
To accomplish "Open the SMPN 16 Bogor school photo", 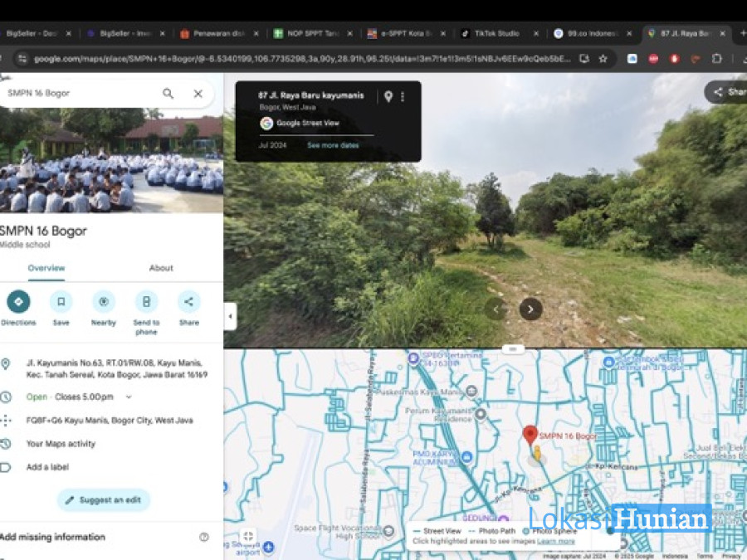I will click(111, 160).
